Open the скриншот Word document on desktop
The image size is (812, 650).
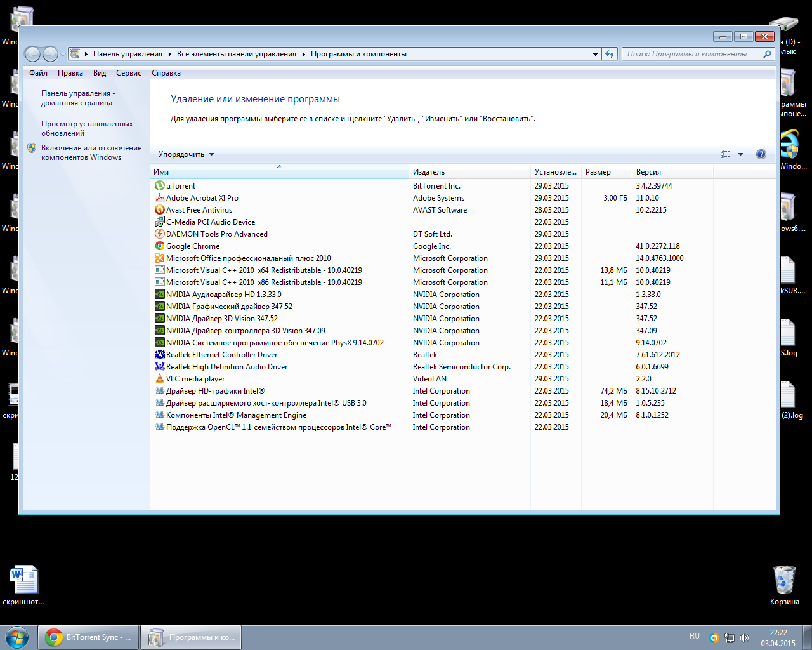[x=23, y=585]
